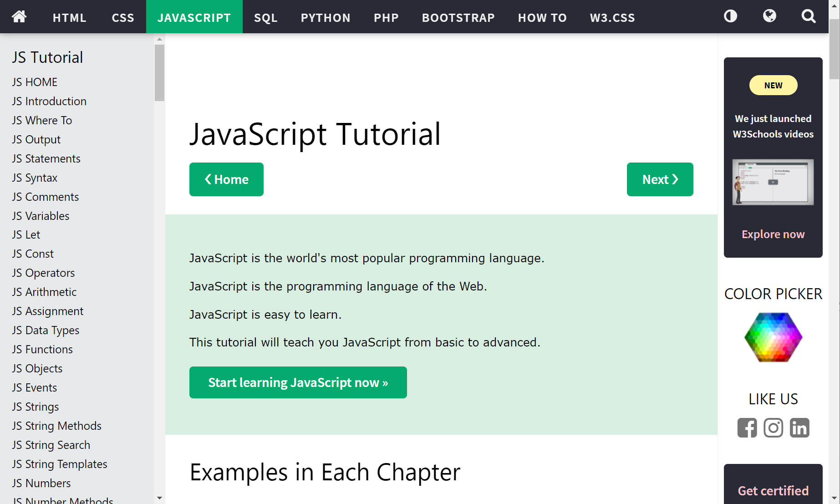Open JS String Methods in sidebar
The height and width of the screenshot is (504, 840).
pyautogui.click(x=56, y=426)
